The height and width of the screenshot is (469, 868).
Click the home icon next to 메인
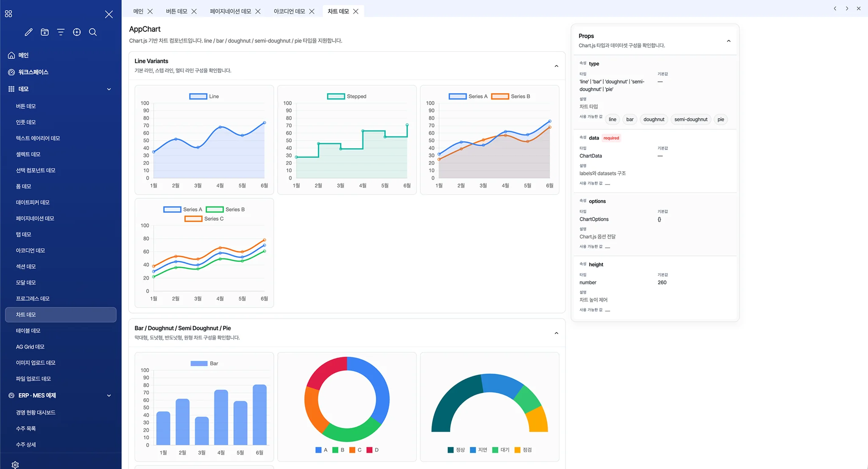11,56
